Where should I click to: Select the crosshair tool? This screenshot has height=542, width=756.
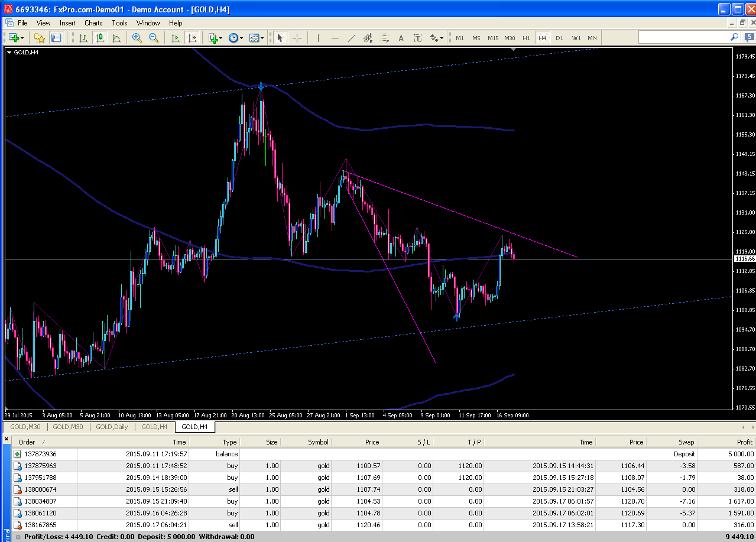(297, 38)
